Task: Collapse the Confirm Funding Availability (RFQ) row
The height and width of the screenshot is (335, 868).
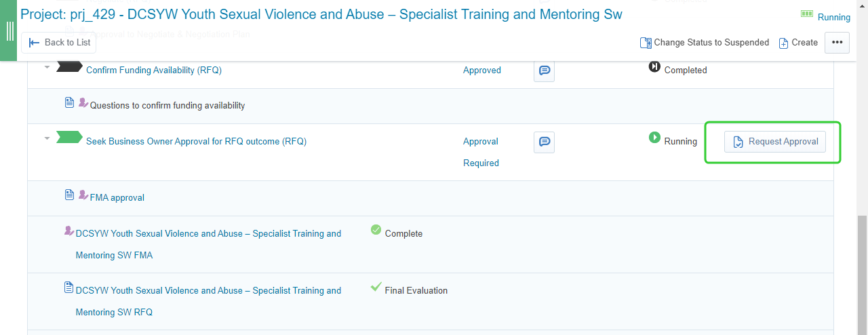Action: (x=47, y=67)
